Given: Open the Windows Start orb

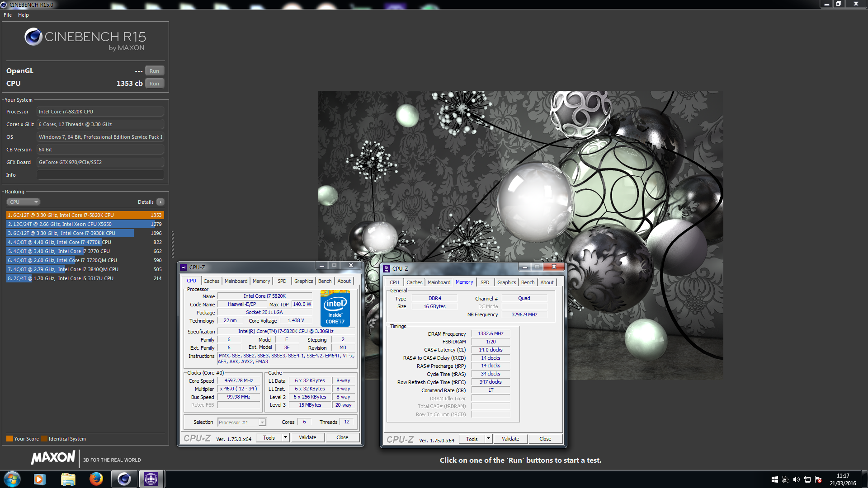Looking at the screenshot, I should [12, 479].
